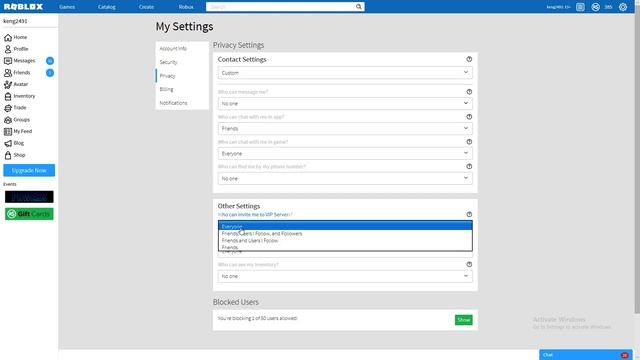Select Everyone in the open list
Viewport: 640px width, 360px height.
[x=345, y=226]
